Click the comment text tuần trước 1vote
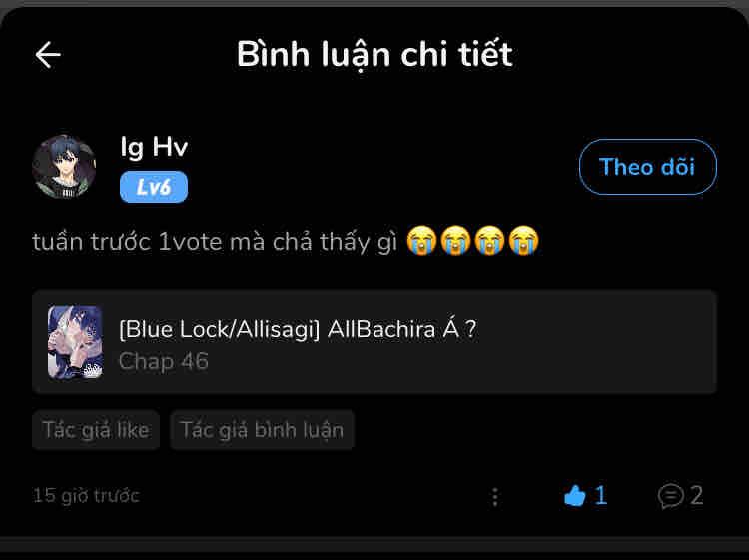The width and height of the screenshot is (749, 560). tap(128, 242)
